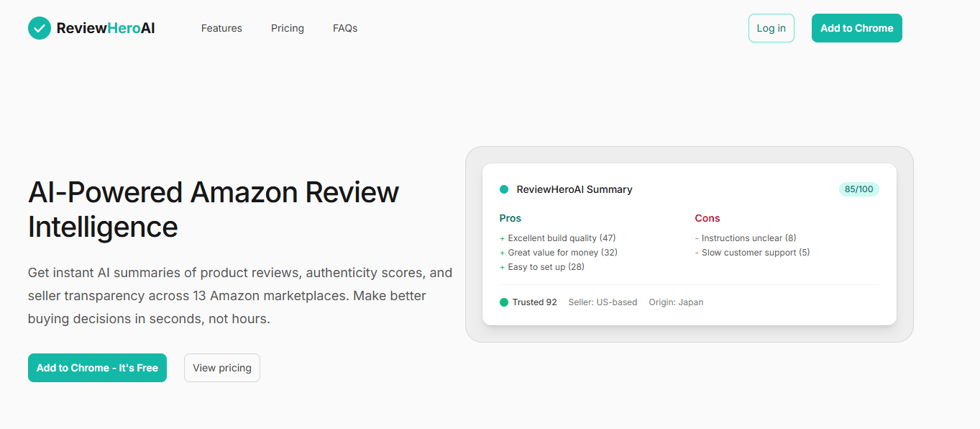This screenshot has width=980, height=429.
Task: Click the ReviewHeroAI Summary card title
Action: pos(574,189)
